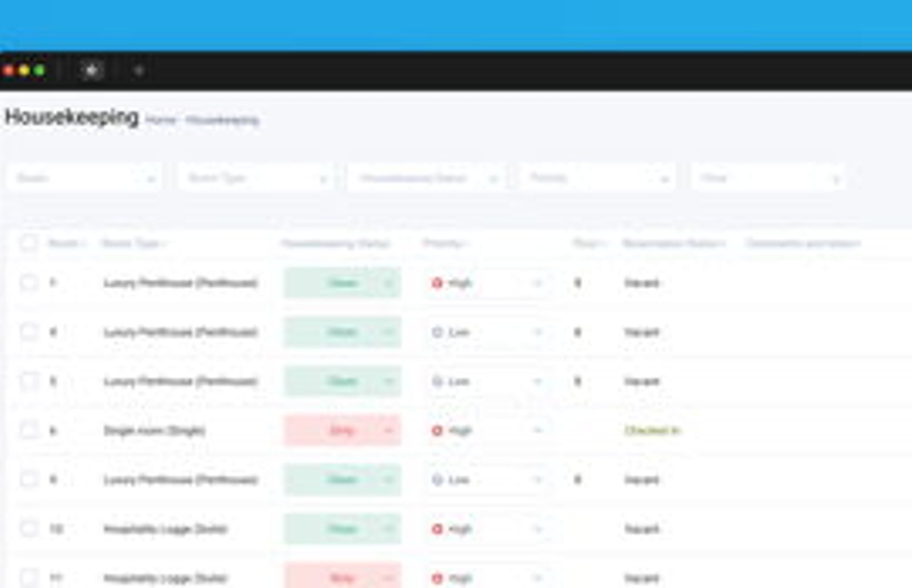The image size is (912, 588).
Task: Click the Low priority icon in room 5 row
Action: click(x=437, y=381)
